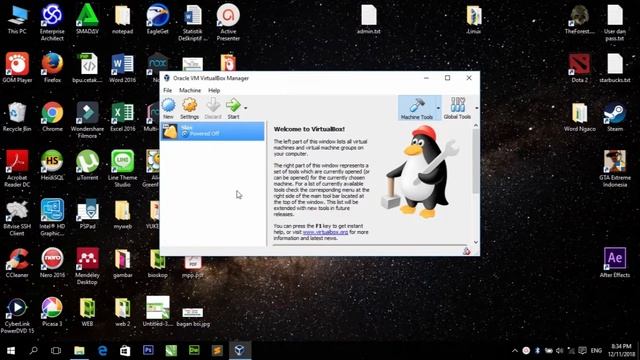The height and width of the screenshot is (360, 640).
Task: Select the Dota 2 desktop icon
Action: click(x=580, y=68)
